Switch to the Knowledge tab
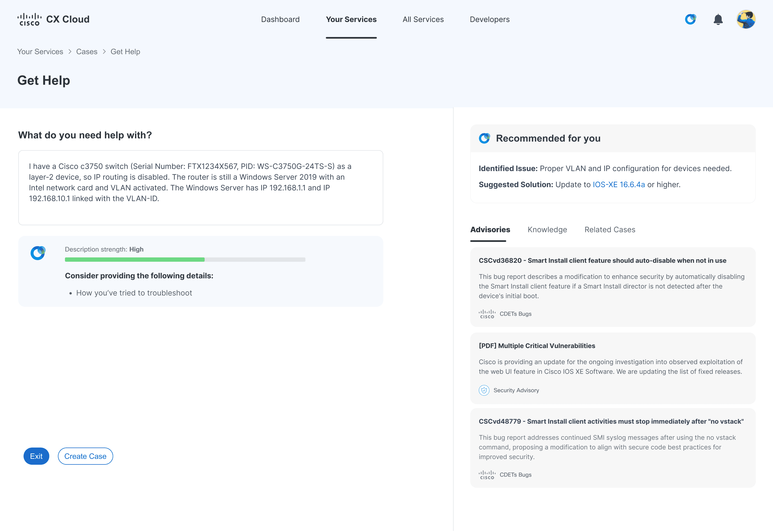Screen dimensions: 773x532 pyautogui.click(x=547, y=230)
